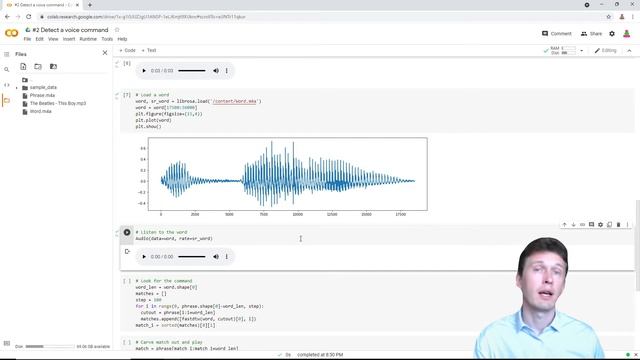The height and width of the screenshot is (360, 640).
Task: Toggle the Files sidebar folder icon
Action: coord(7,100)
